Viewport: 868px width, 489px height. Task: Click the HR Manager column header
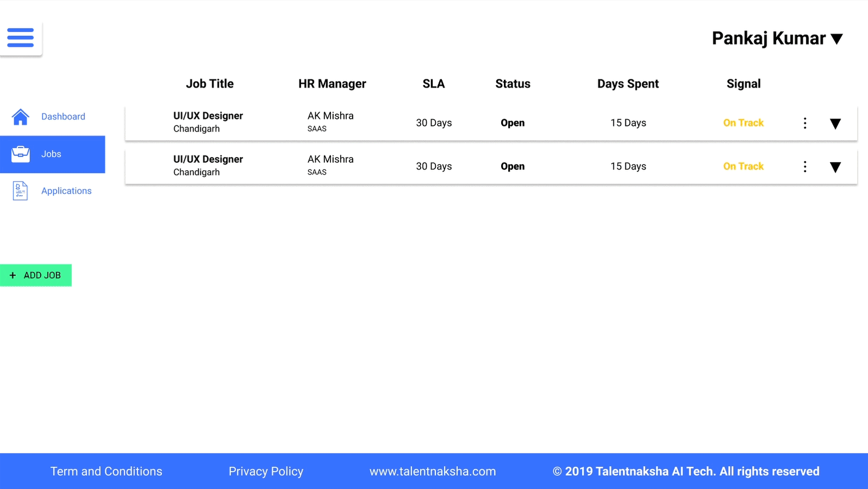[x=332, y=84]
